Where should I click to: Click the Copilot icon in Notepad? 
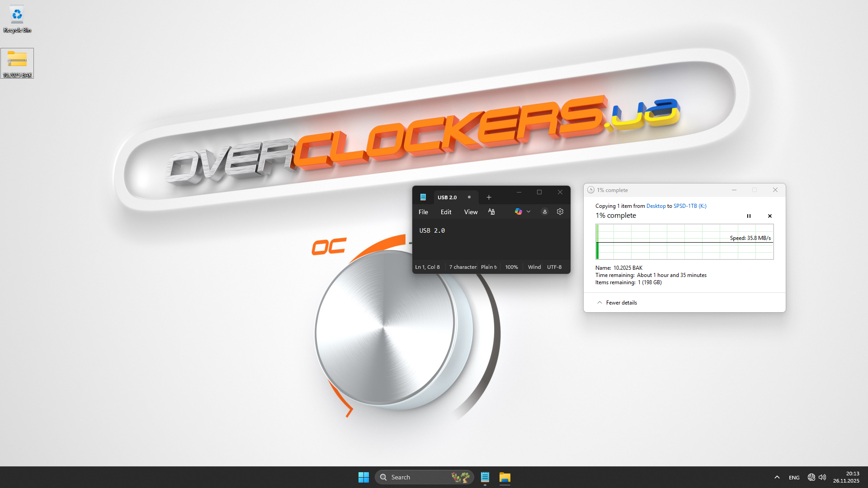pos(518,211)
